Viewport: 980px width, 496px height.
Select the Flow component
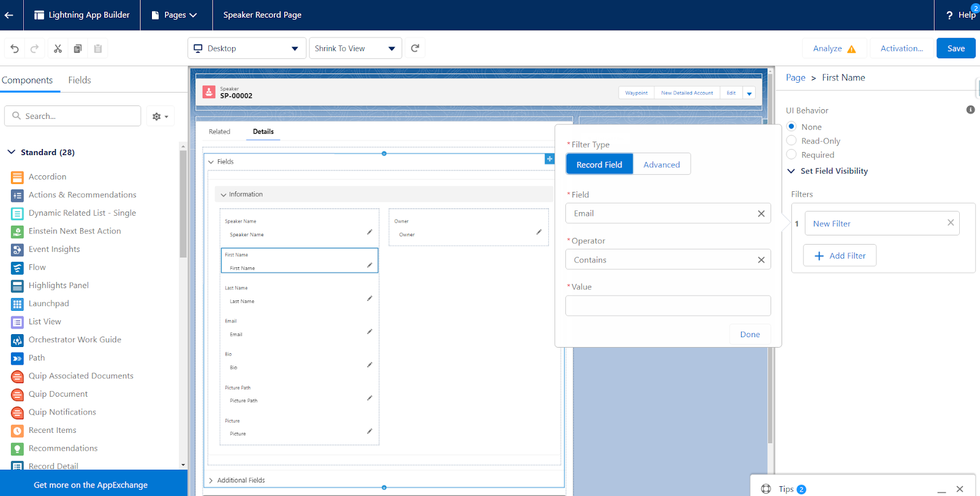(37, 267)
